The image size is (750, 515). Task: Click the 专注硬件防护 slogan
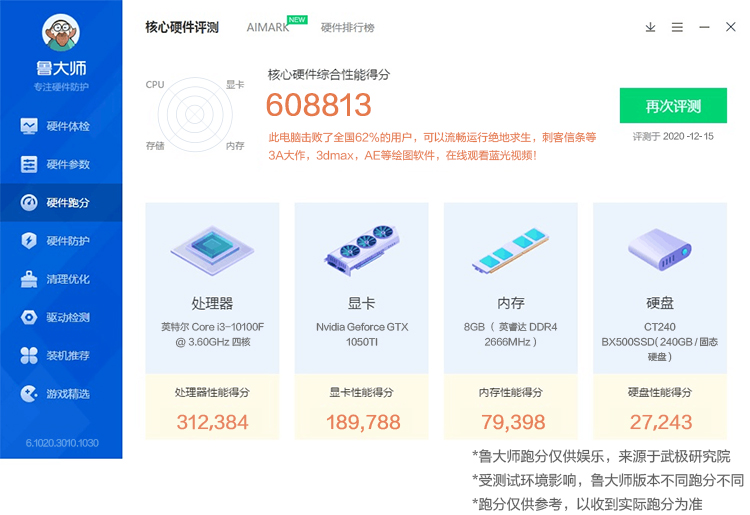[x=61, y=87]
